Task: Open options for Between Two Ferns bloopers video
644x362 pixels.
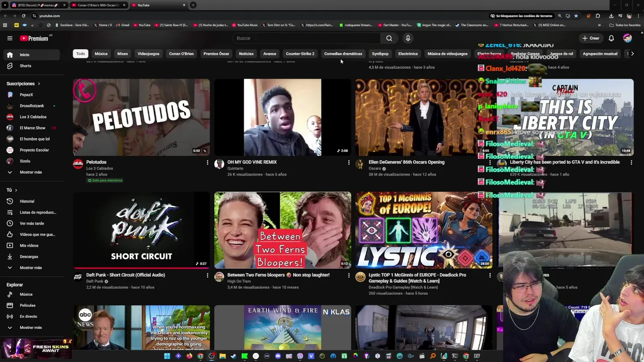Action: pos(349,275)
